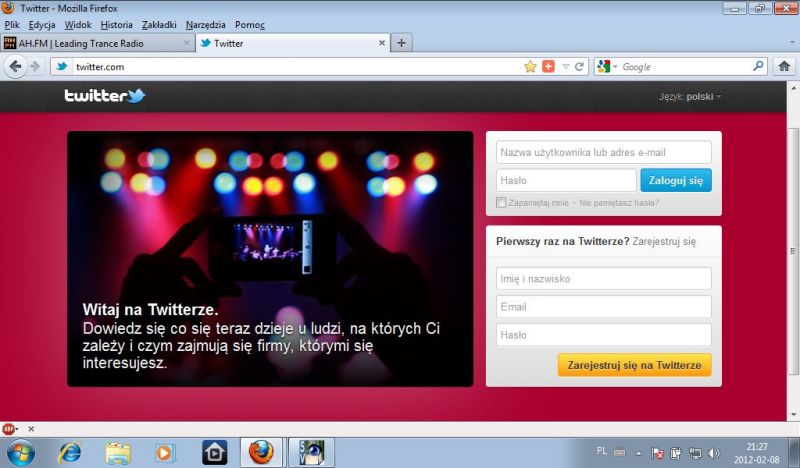This screenshot has height=468, width=800.
Task: Click the red X flag tray icon
Action: [x=658, y=453]
